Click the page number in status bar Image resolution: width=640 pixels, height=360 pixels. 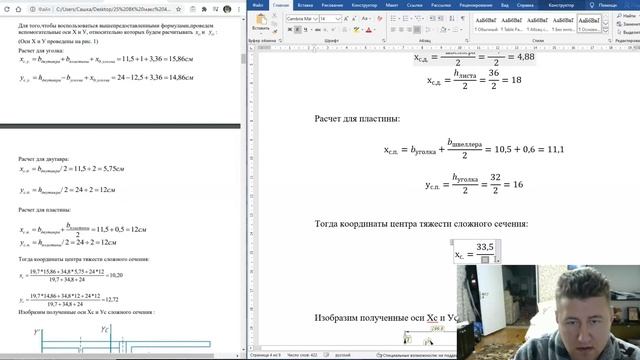click(265, 356)
